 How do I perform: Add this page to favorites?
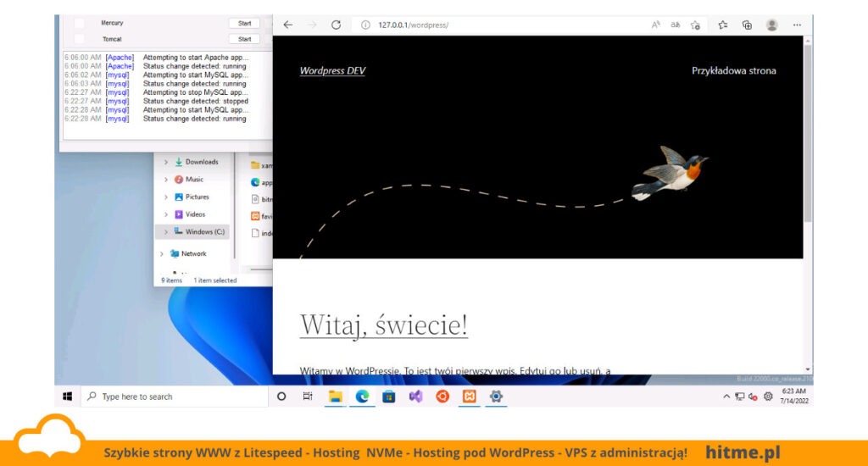click(x=695, y=25)
